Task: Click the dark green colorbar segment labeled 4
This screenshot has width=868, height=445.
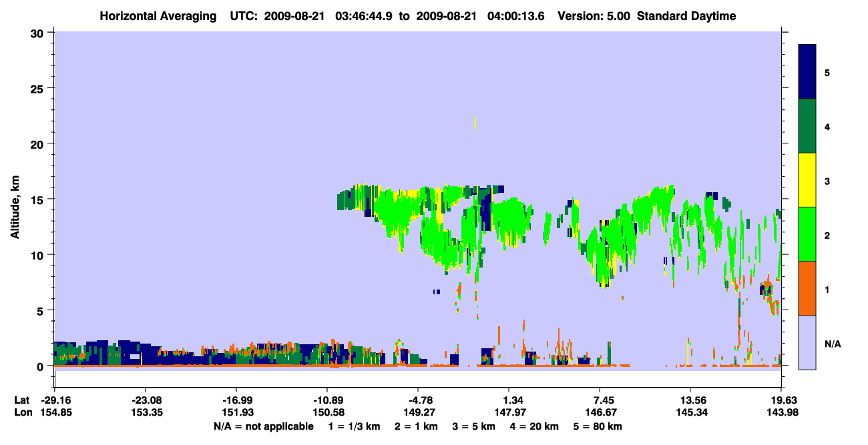Action: (x=807, y=126)
